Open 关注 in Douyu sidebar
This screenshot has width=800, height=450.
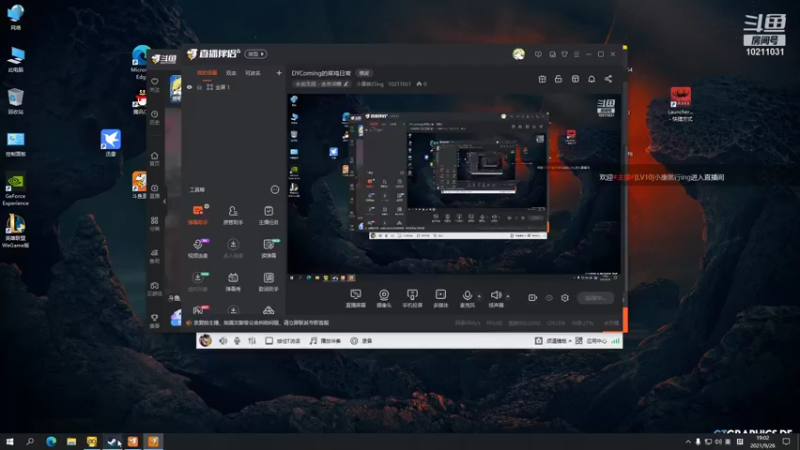tap(155, 85)
